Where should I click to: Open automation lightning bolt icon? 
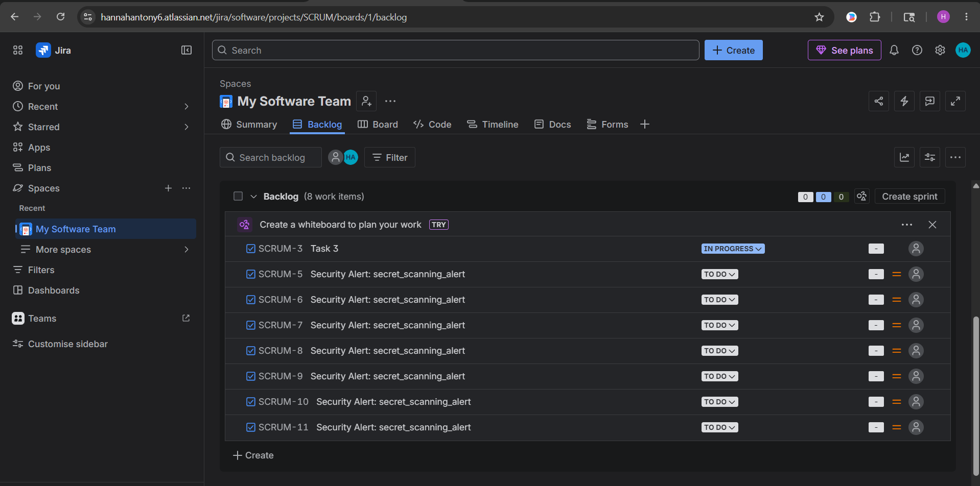(904, 101)
